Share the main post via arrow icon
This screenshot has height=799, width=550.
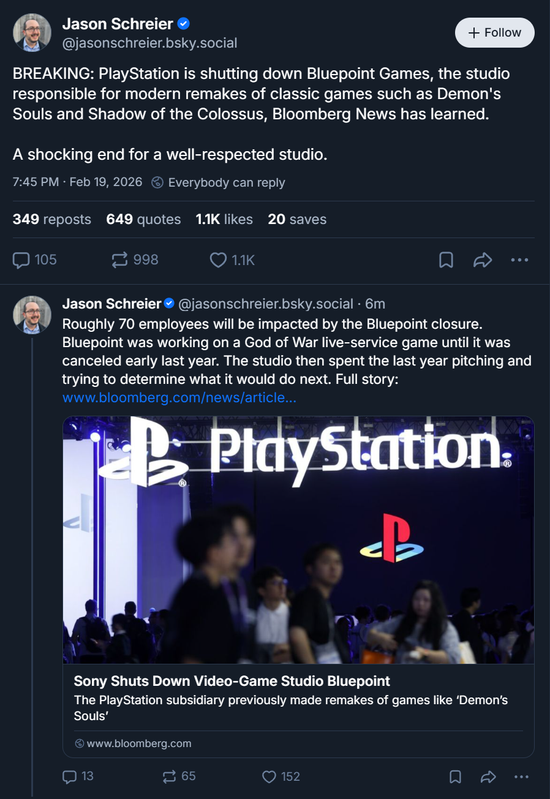tap(482, 260)
